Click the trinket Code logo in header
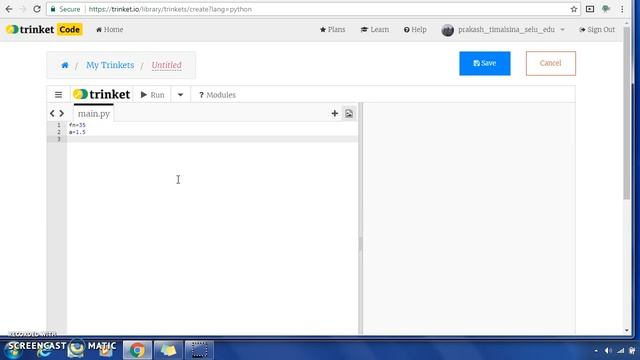The height and width of the screenshot is (360, 640). coord(44,29)
